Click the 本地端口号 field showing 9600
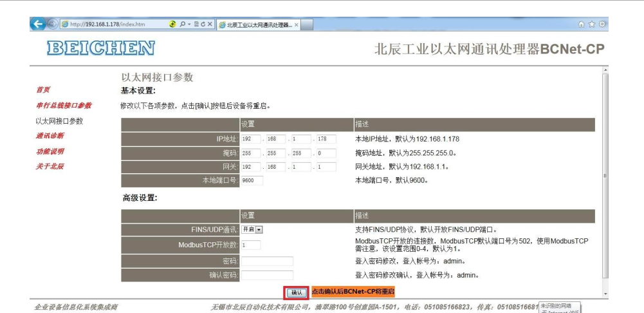The height and width of the screenshot is (313, 644). (x=252, y=181)
